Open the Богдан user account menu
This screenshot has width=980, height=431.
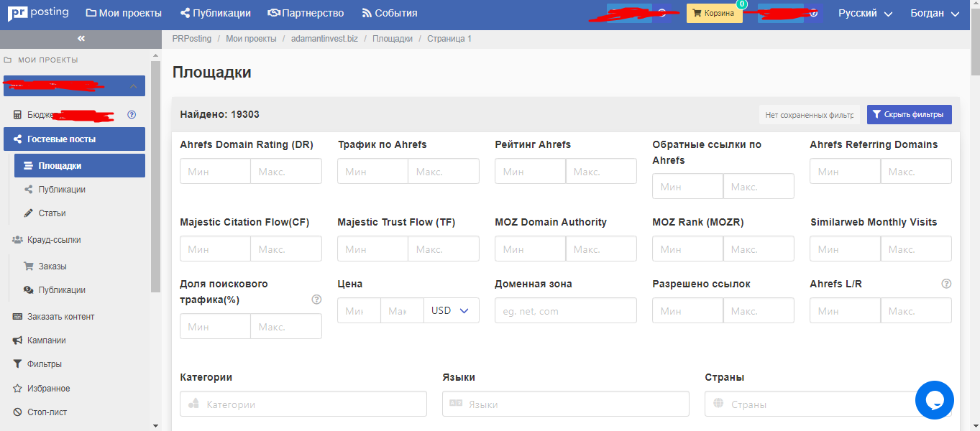[x=935, y=13]
